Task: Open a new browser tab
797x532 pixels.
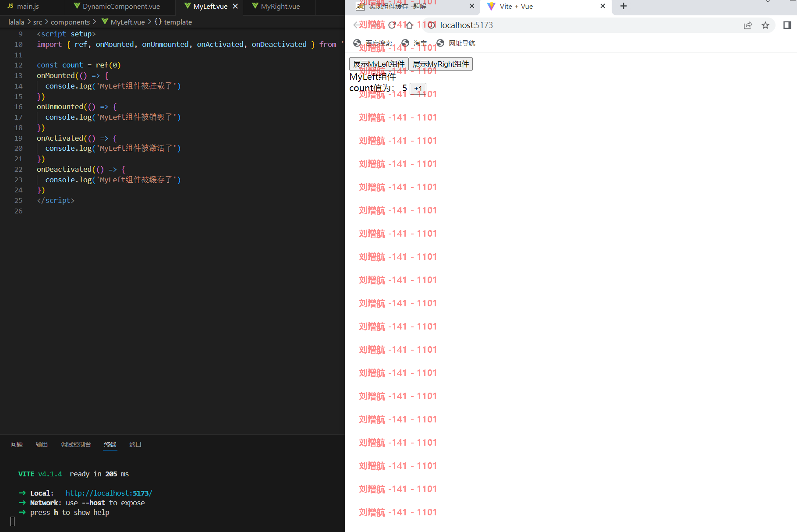Action: (x=623, y=6)
